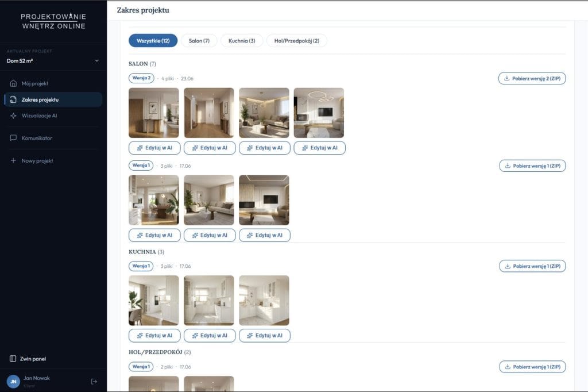Click the Zwiń panel collapse icon
This screenshot has width=588, height=392.
13,359
